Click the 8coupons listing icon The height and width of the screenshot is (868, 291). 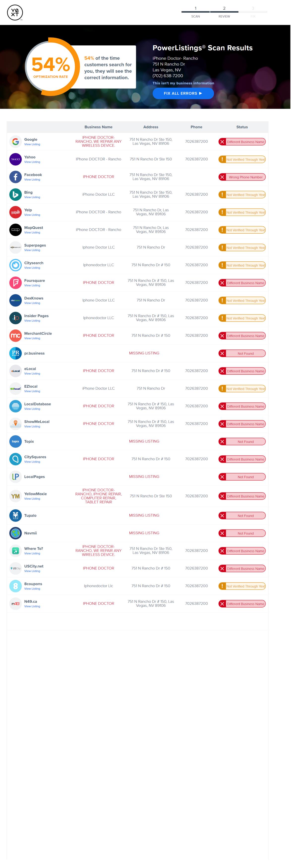click(x=16, y=586)
